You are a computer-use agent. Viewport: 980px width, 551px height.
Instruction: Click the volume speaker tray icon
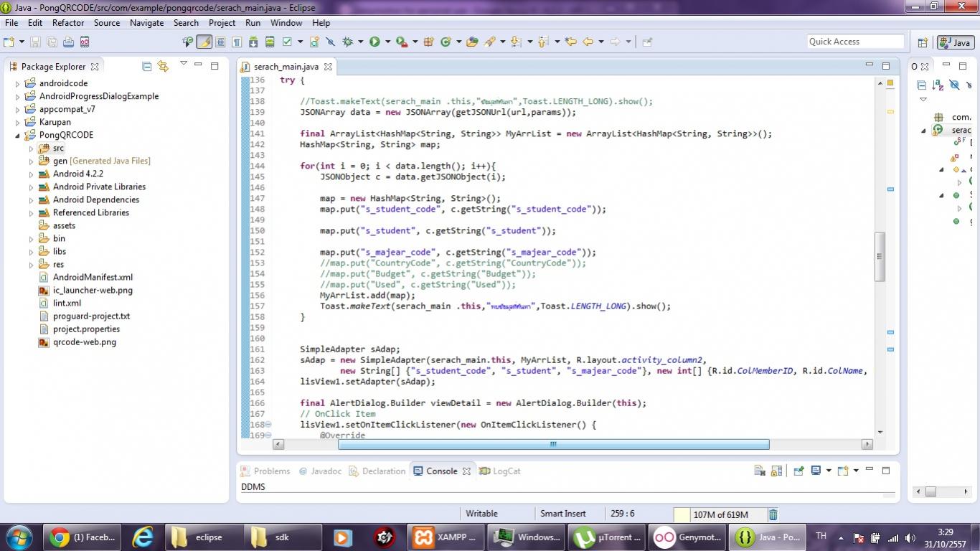click(910, 537)
